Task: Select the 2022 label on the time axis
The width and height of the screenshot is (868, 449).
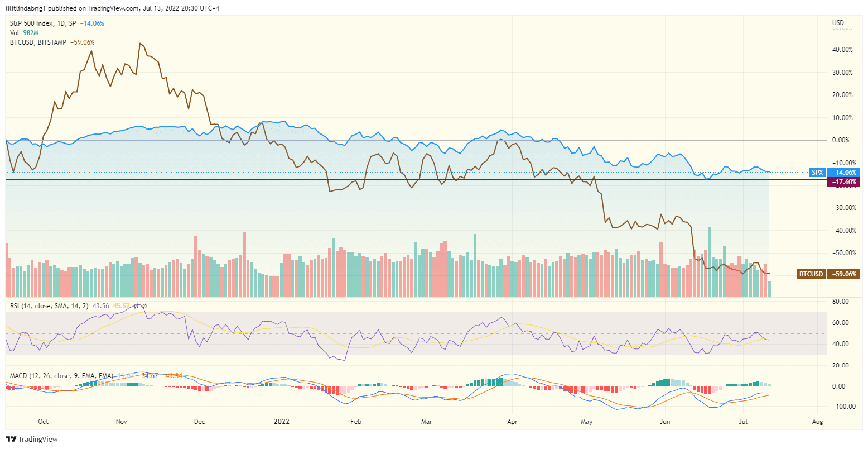Action: 282,422
